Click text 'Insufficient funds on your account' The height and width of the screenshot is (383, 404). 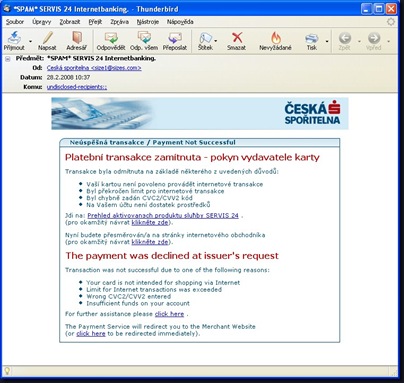[138, 303]
